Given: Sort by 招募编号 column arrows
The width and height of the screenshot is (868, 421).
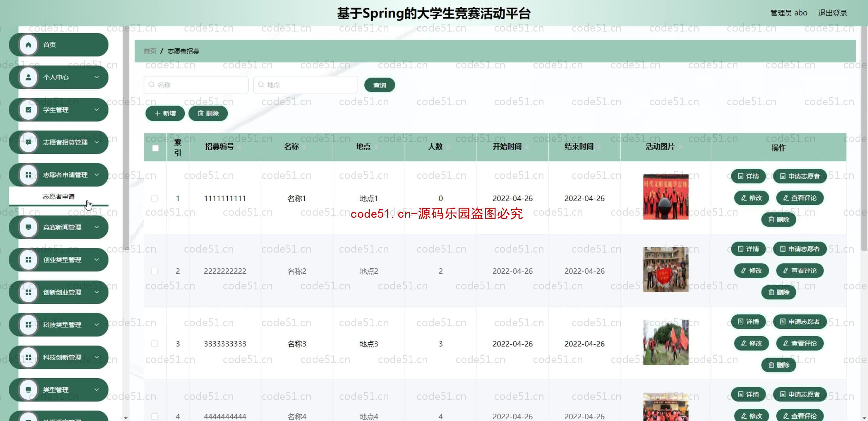Looking at the screenshot, I should (240, 147).
